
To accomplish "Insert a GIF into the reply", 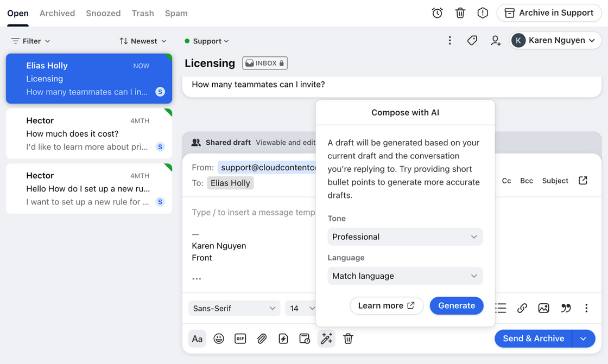I will (x=240, y=339).
